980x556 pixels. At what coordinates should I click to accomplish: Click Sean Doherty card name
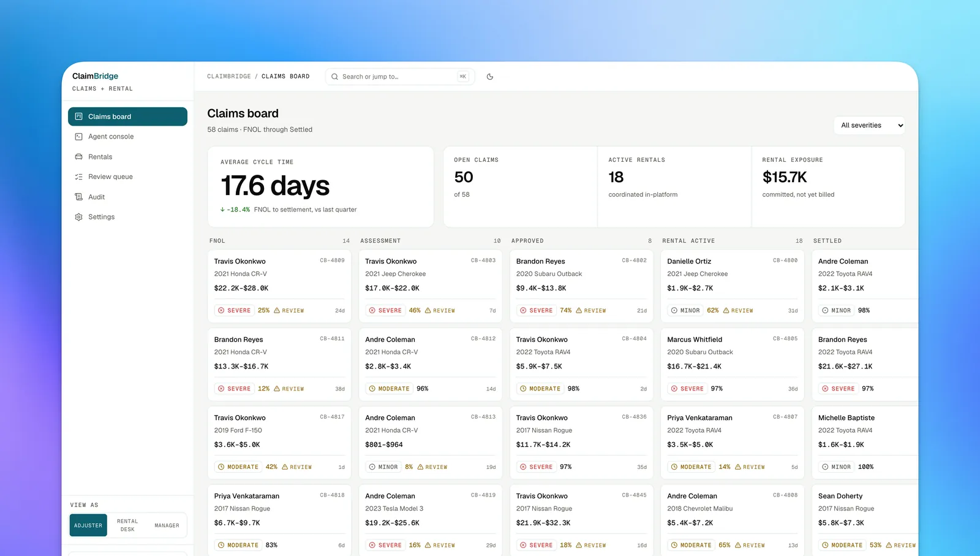point(840,496)
